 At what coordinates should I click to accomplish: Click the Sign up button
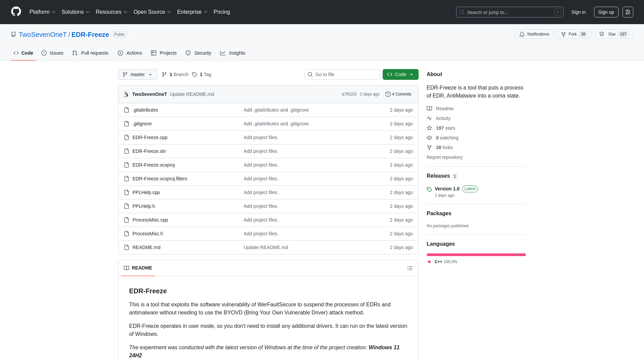pos(606,12)
